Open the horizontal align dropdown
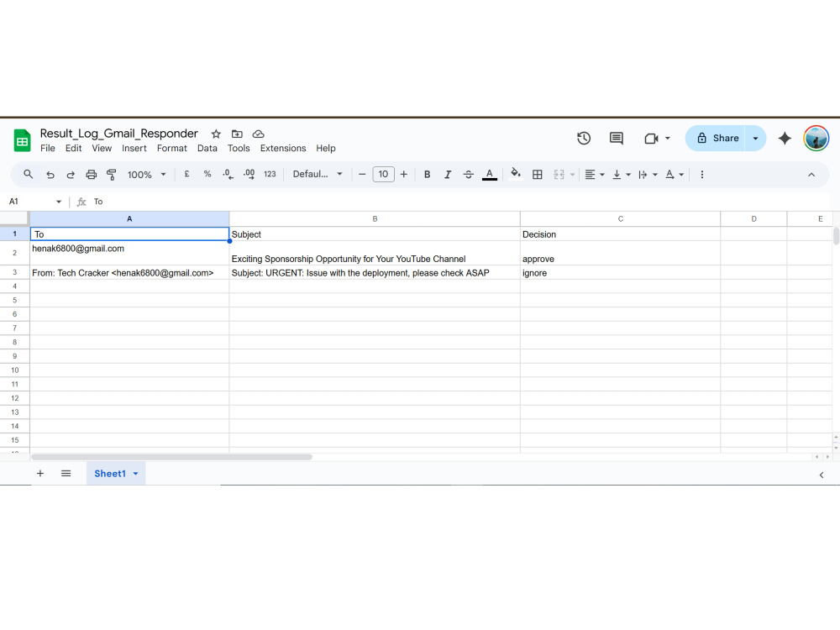The image size is (840, 630). 594,175
